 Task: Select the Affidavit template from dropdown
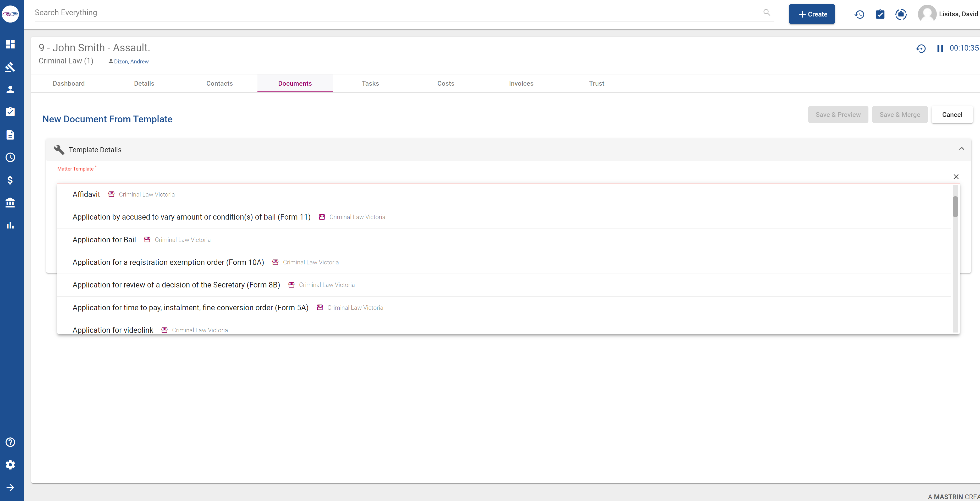[x=86, y=194]
